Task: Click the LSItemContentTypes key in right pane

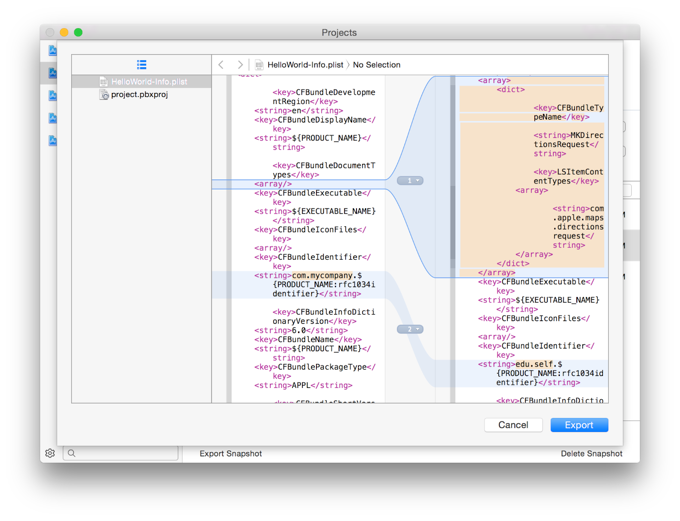Action: (568, 177)
